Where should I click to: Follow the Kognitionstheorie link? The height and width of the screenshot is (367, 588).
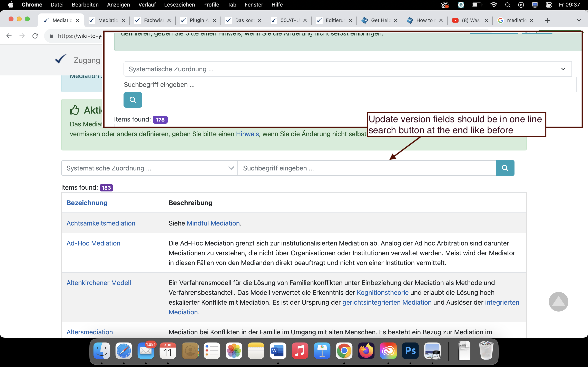(x=382, y=293)
